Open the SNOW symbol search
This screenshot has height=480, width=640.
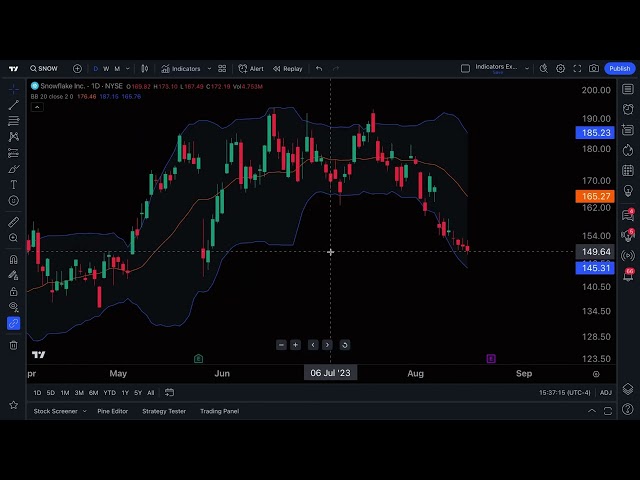[44, 69]
